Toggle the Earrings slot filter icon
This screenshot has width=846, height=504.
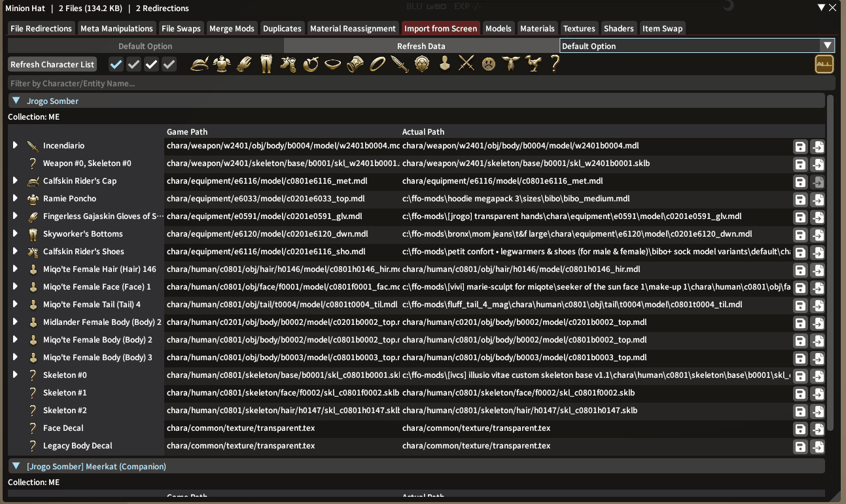tap(311, 64)
